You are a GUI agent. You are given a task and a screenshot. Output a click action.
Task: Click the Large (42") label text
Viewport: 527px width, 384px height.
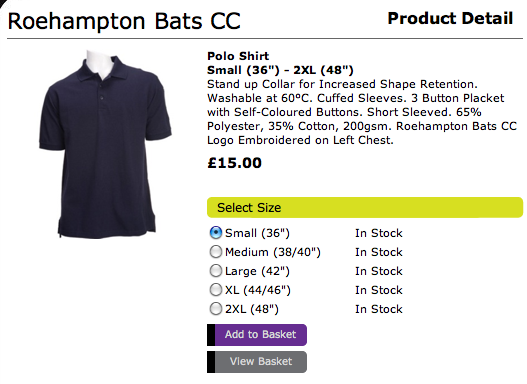point(257,271)
